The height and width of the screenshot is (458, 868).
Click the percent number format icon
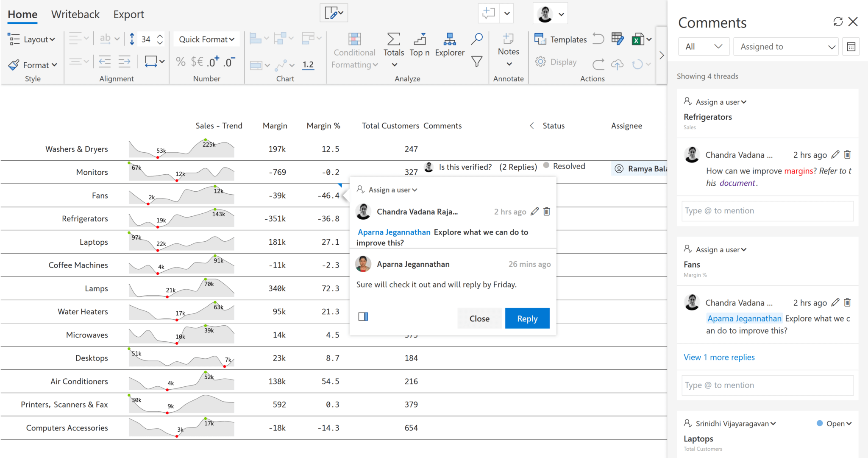coord(180,61)
